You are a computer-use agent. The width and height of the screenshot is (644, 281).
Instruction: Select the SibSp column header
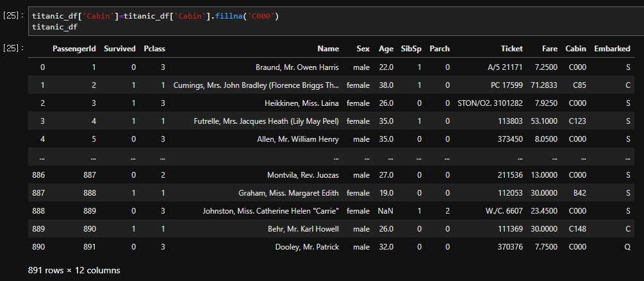[411, 49]
